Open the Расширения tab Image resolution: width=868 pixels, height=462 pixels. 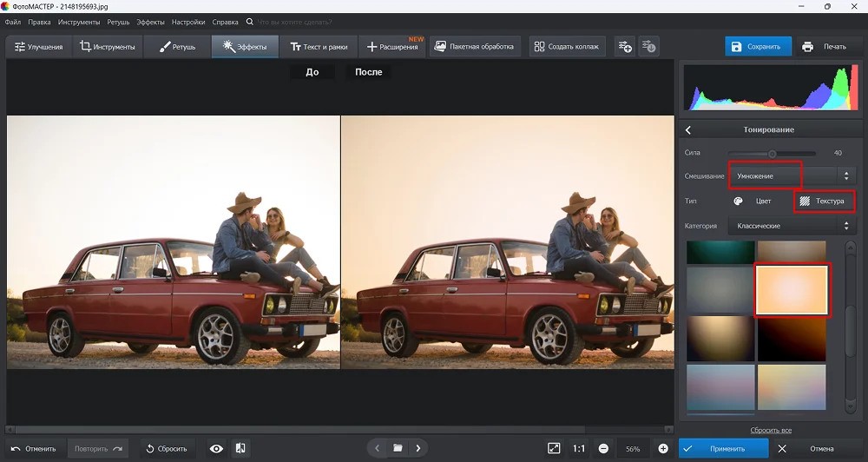point(392,47)
